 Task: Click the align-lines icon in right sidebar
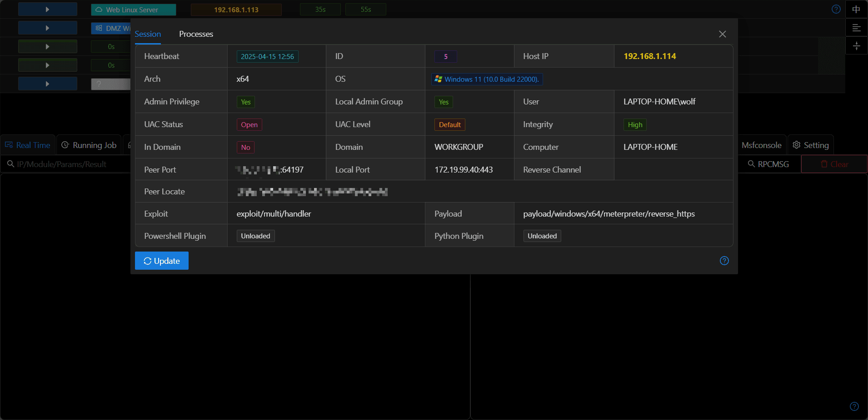pos(856,28)
